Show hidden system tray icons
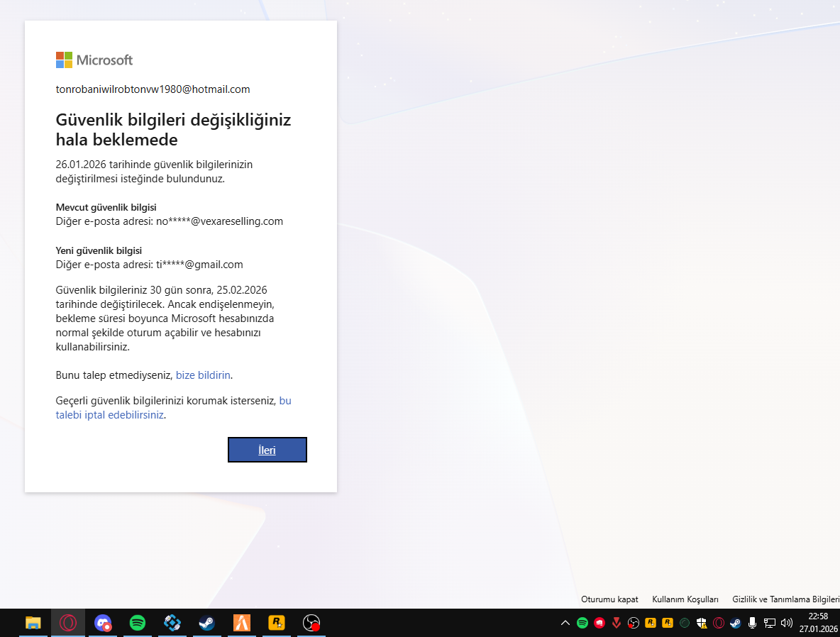This screenshot has width=840, height=637. pos(565,623)
